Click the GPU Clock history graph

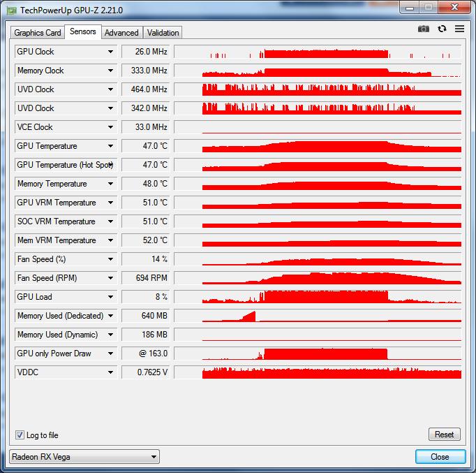pos(318,52)
